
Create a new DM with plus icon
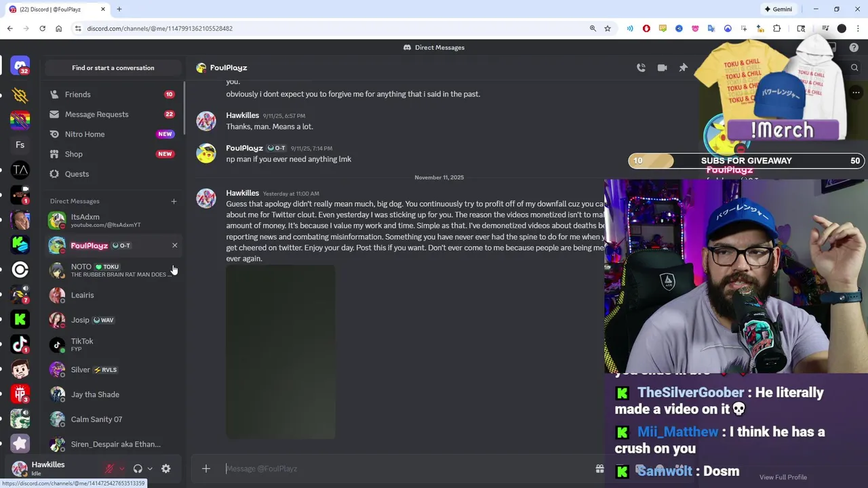coord(174,201)
